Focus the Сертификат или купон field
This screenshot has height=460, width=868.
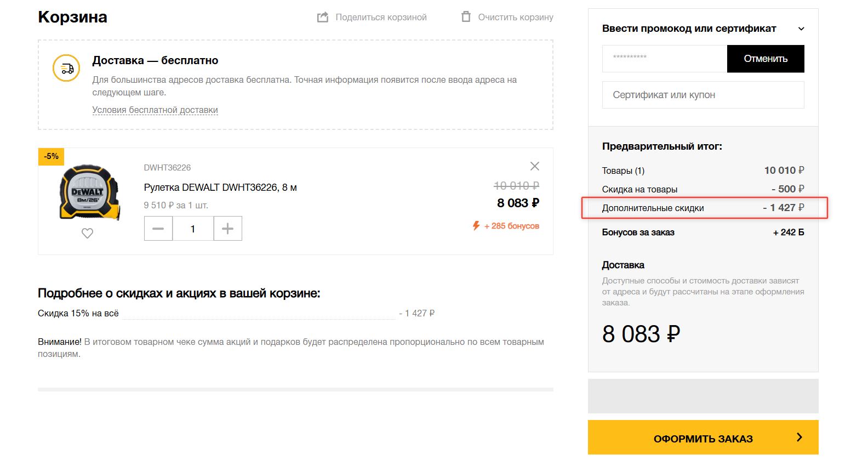(703, 95)
